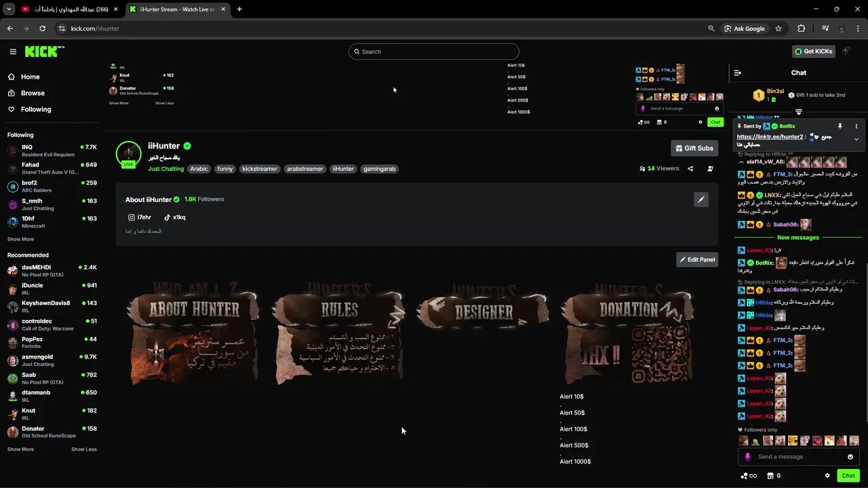Viewport: 868px width, 488px height.
Task: Click the KICK logo
Action: click(x=44, y=52)
